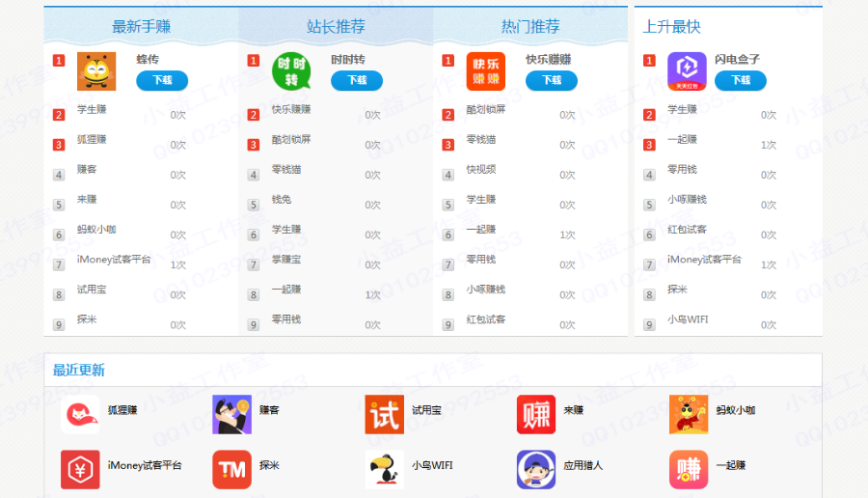Switch to the 最新手赚 tab
Screen dimensions: 868x498
click(x=141, y=26)
